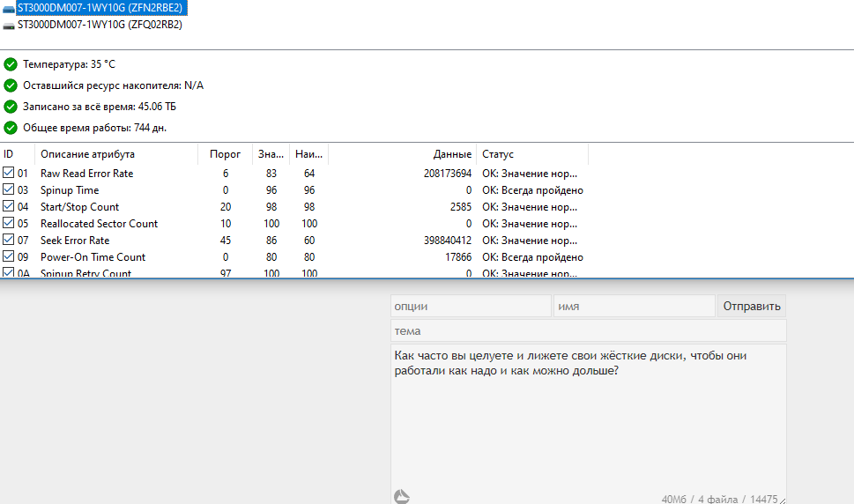Focus the имя input field

635,307
